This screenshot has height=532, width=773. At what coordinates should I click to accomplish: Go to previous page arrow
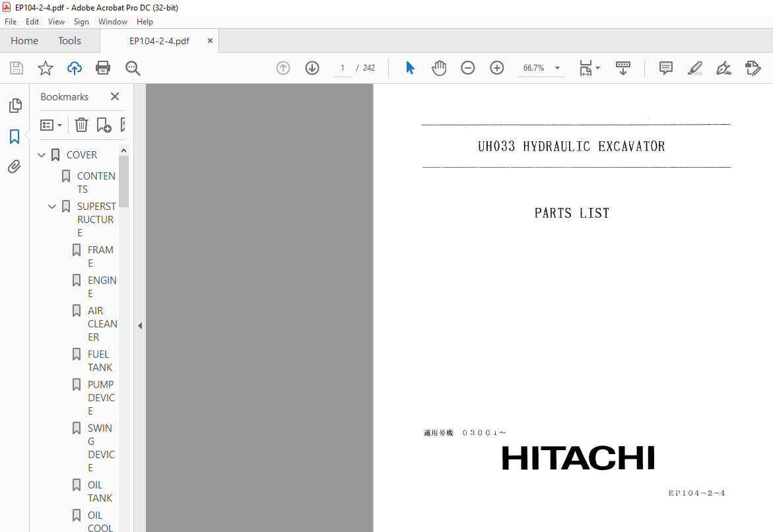pos(283,68)
